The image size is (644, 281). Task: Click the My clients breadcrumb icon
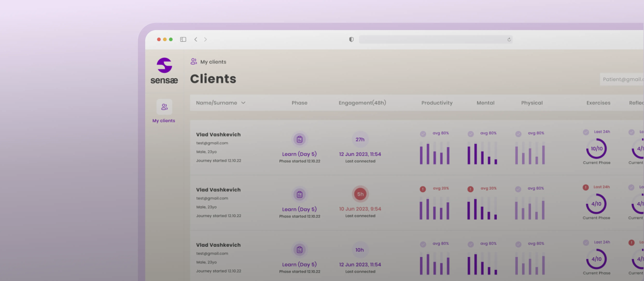point(194,61)
